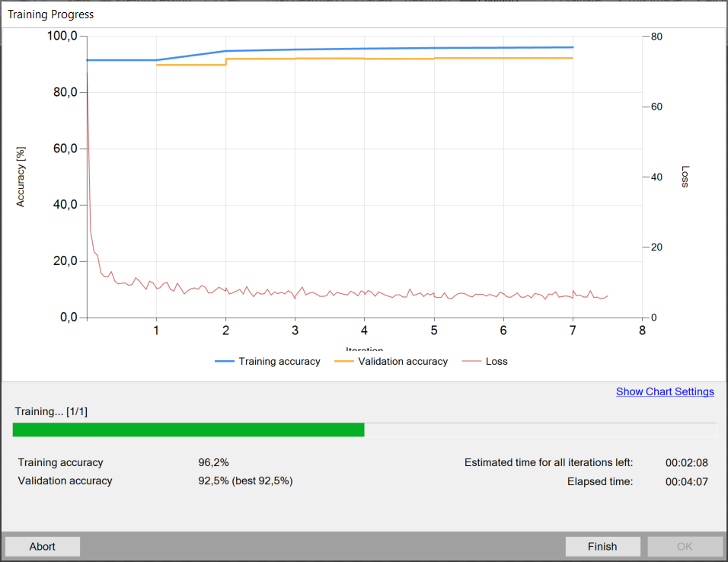Click the greyed-out OK button

[x=685, y=546]
